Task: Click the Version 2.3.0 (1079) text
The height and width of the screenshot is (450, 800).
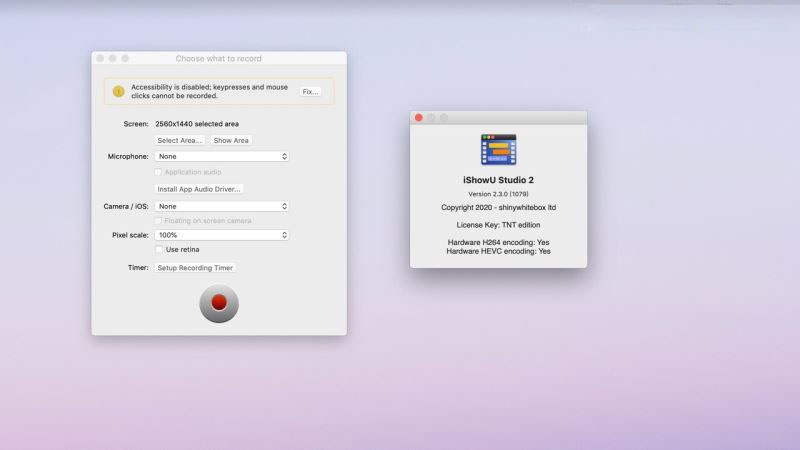Action: [x=498, y=194]
